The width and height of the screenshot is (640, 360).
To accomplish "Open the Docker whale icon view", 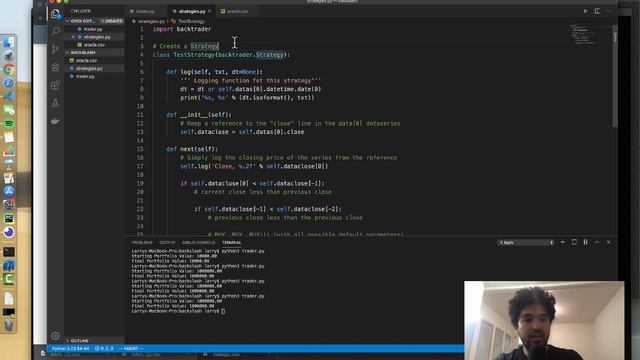I will click(x=56, y=121).
